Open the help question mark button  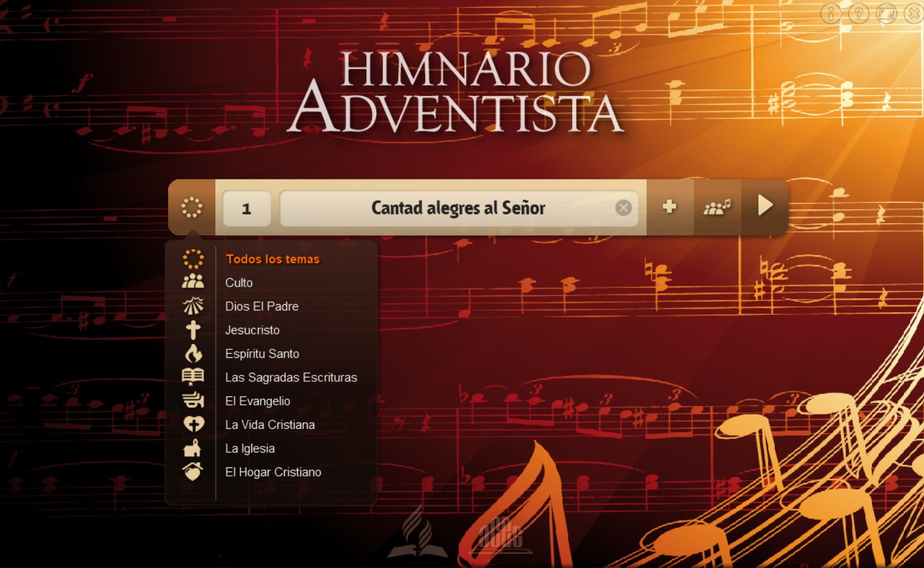pyautogui.click(x=859, y=13)
